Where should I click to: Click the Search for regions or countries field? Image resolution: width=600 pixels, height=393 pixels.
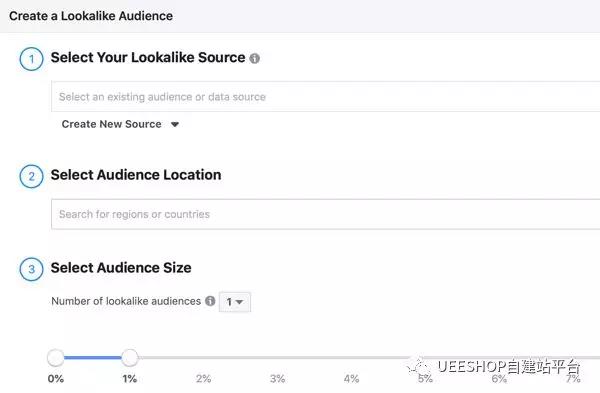coord(326,214)
